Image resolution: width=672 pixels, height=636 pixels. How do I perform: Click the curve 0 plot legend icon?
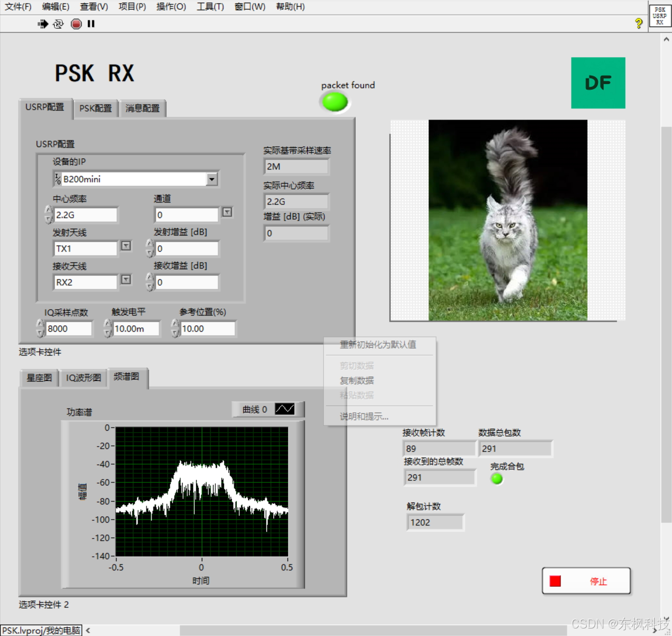[x=285, y=409]
